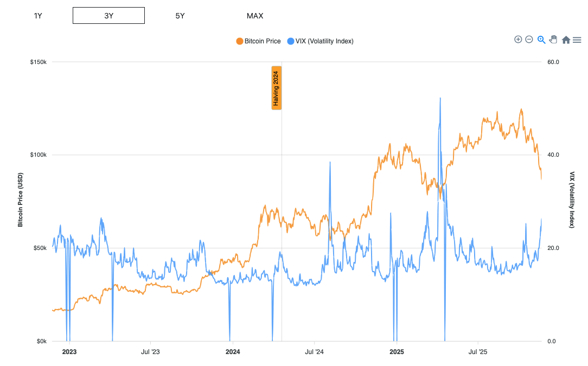Click the zoom out icon
This screenshot has height=366, width=588.
point(529,39)
